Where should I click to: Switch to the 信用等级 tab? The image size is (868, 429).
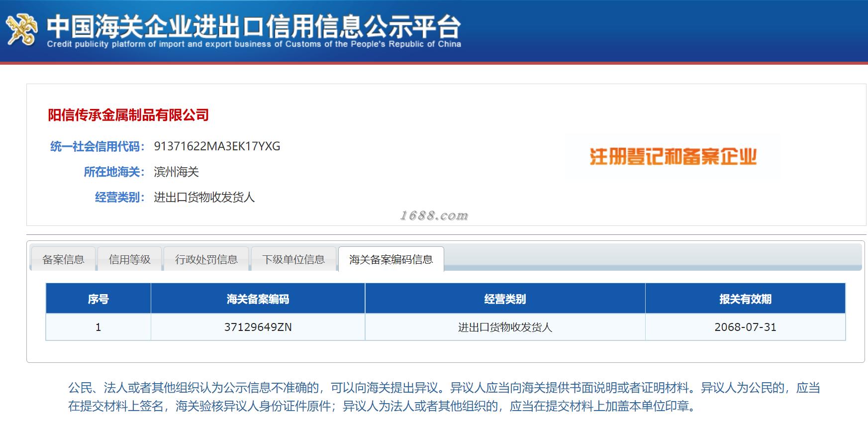129,259
